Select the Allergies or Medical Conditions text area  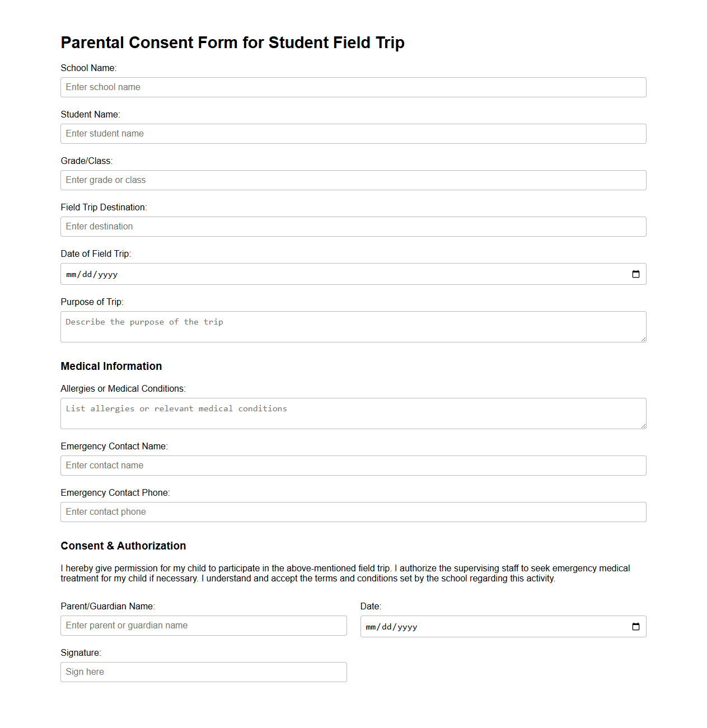[x=353, y=413]
